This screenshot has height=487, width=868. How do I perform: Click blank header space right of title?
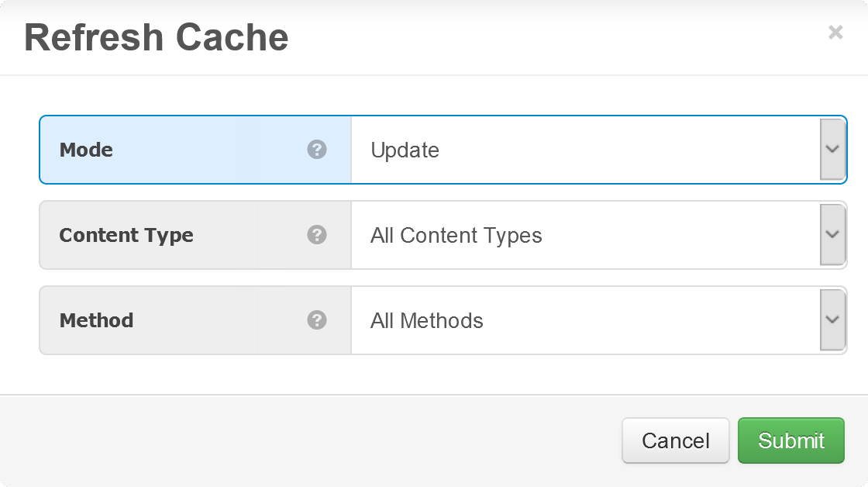(542, 37)
